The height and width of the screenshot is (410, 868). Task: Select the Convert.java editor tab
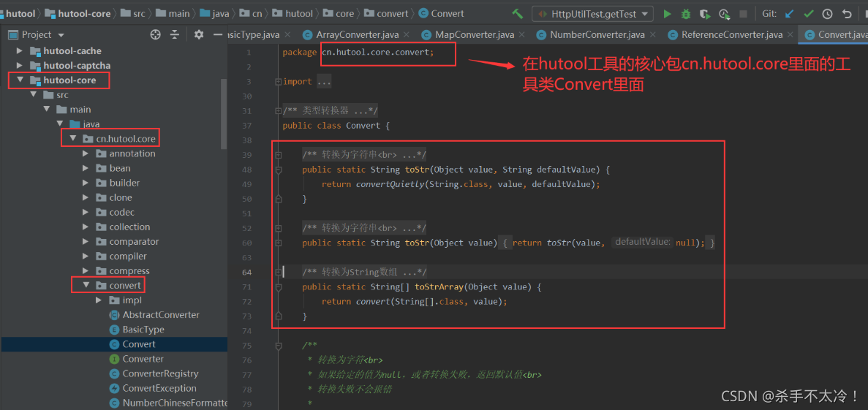(834, 35)
